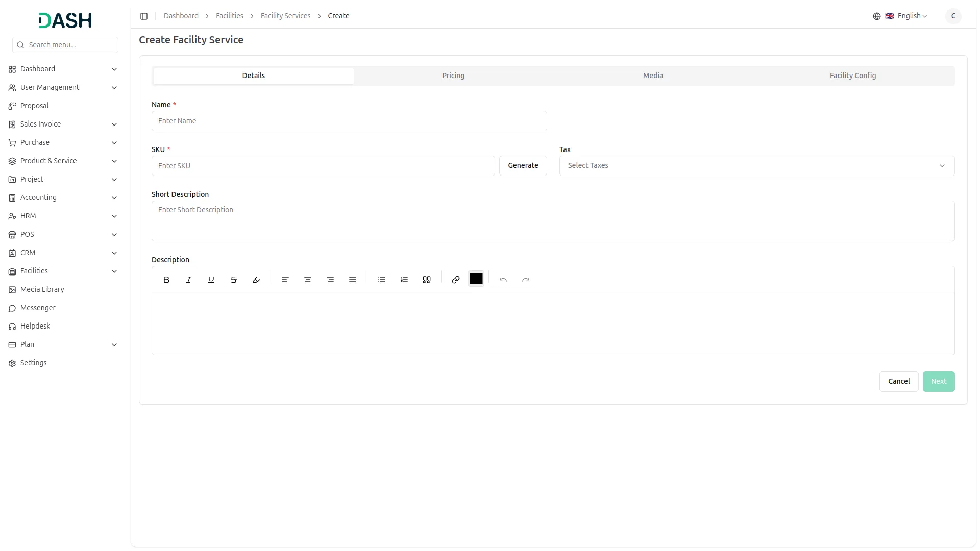Open the black text color swatch
980x551 pixels.
[476, 279]
